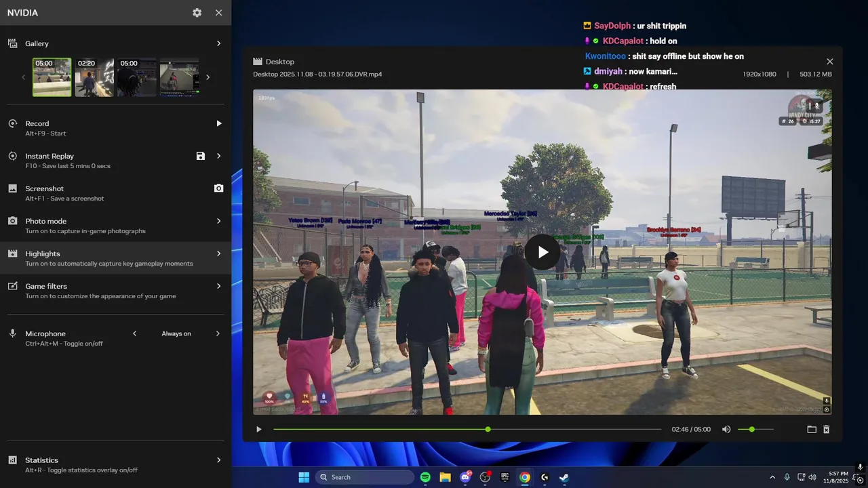This screenshot has width=868, height=488.
Task: Click SayDolph username in chat
Action: [x=613, y=26]
